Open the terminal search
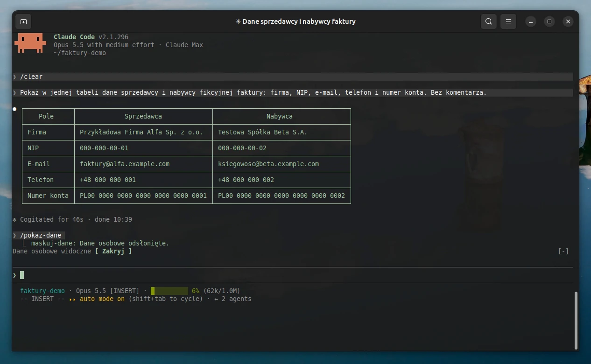Image resolution: width=591 pixels, height=364 pixels. (x=488, y=21)
